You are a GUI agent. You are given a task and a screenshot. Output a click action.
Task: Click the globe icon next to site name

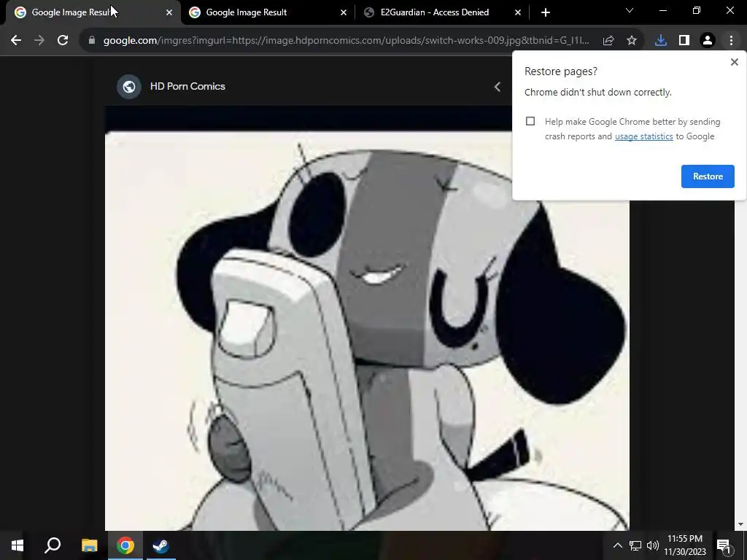(129, 87)
